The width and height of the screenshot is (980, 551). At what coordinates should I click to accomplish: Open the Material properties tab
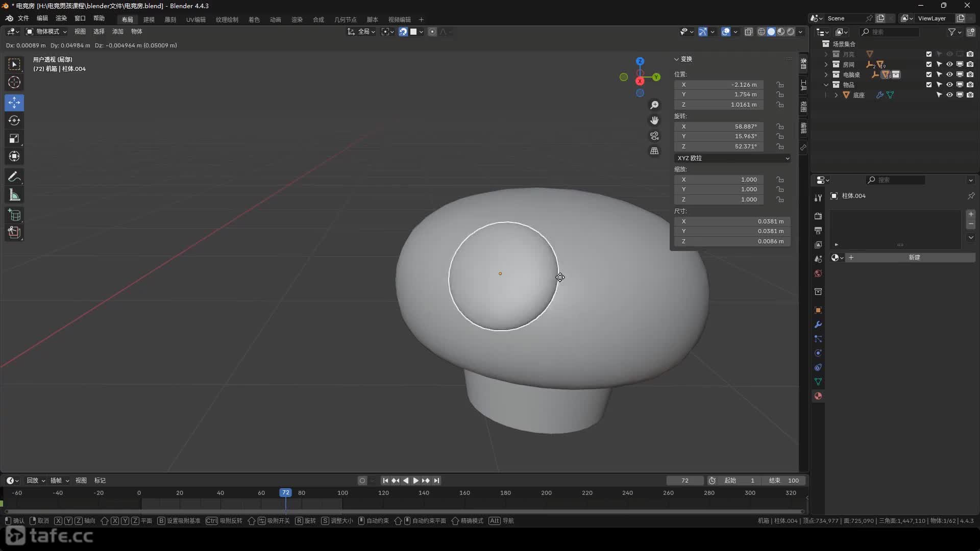tap(818, 396)
